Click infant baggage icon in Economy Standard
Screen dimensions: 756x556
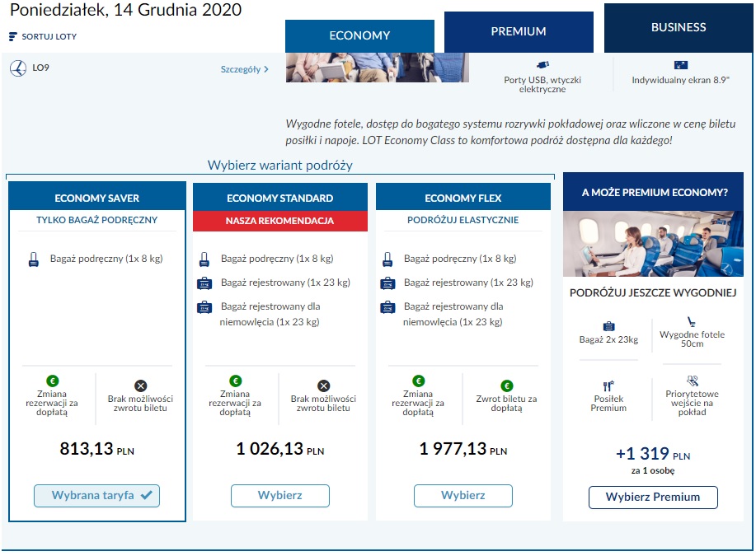(204, 307)
